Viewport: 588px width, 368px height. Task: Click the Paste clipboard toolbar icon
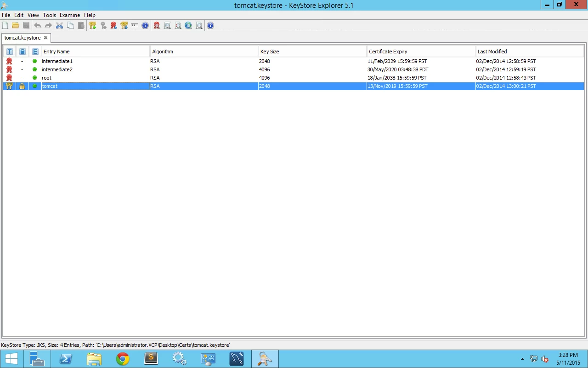(x=81, y=25)
